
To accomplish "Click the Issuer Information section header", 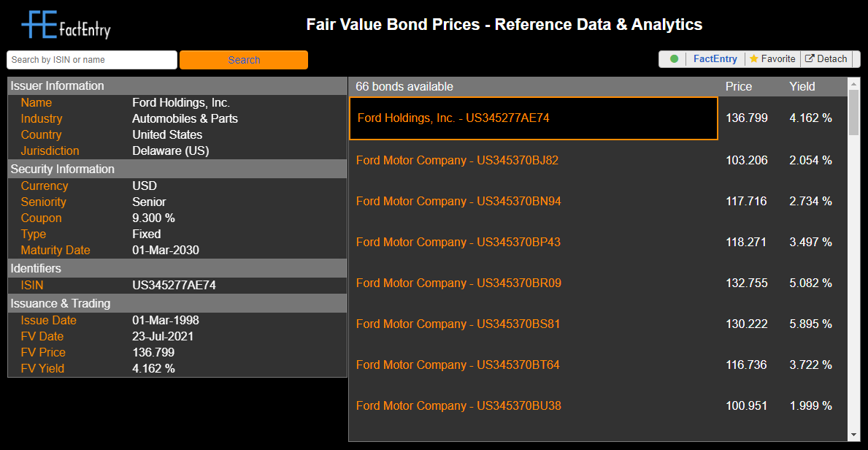I will coord(177,86).
